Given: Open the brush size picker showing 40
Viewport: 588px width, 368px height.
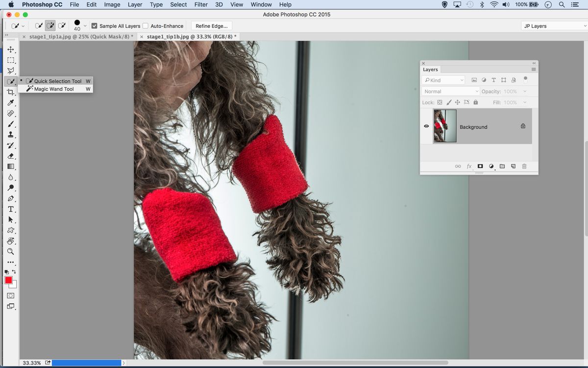Looking at the screenshot, I should pyautogui.click(x=78, y=26).
